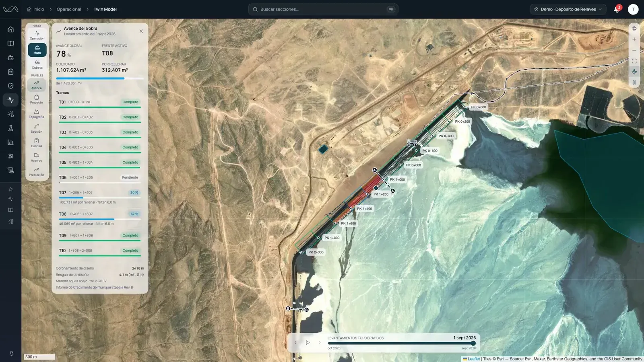Click the Twin Model breadcrumb
Screen dimensions: 644x362
click(105, 9)
